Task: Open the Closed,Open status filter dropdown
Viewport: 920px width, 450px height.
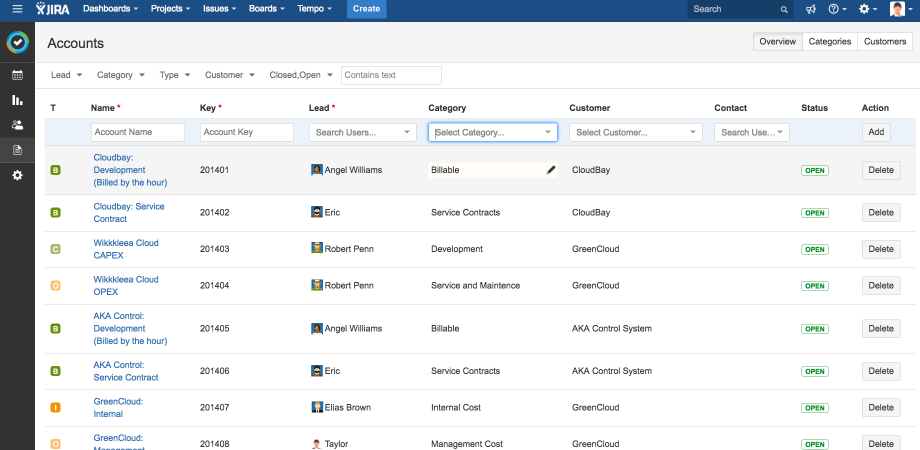Action: click(x=301, y=75)
